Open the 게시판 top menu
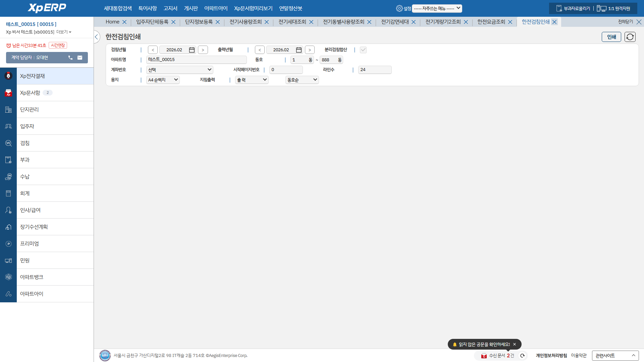 click(191, 8)
